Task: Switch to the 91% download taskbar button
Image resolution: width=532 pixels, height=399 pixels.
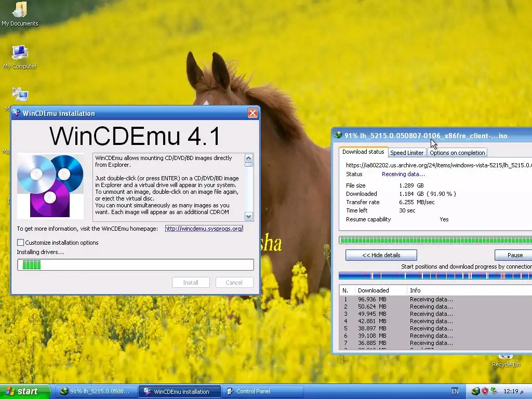Action: 96,392
